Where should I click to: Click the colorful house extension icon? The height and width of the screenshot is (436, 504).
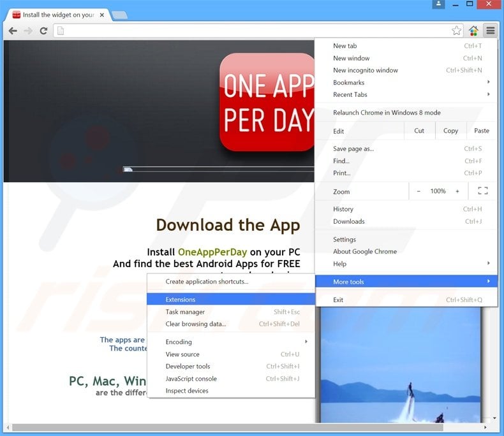pyautogui.click(x=473, y=31)
